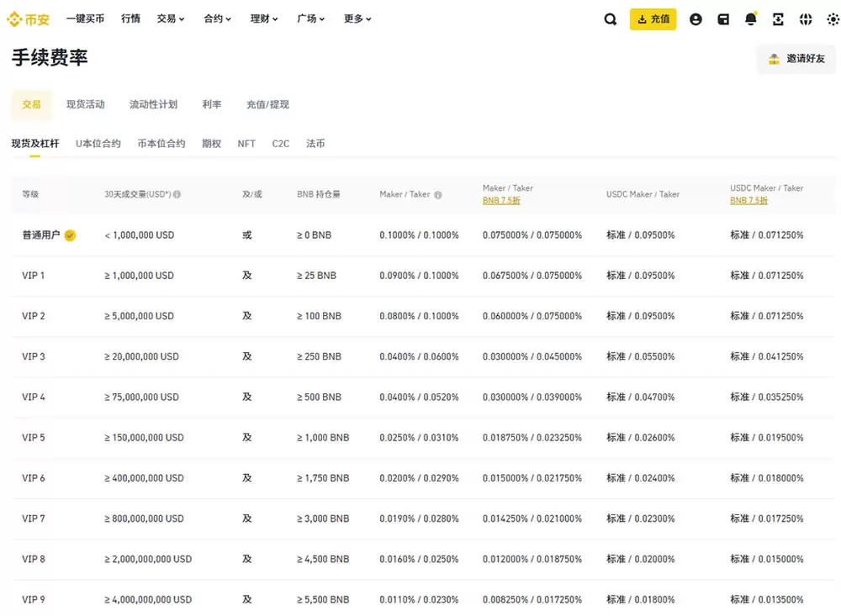
Task: Select the NFT tab
Action: point(246,144)
